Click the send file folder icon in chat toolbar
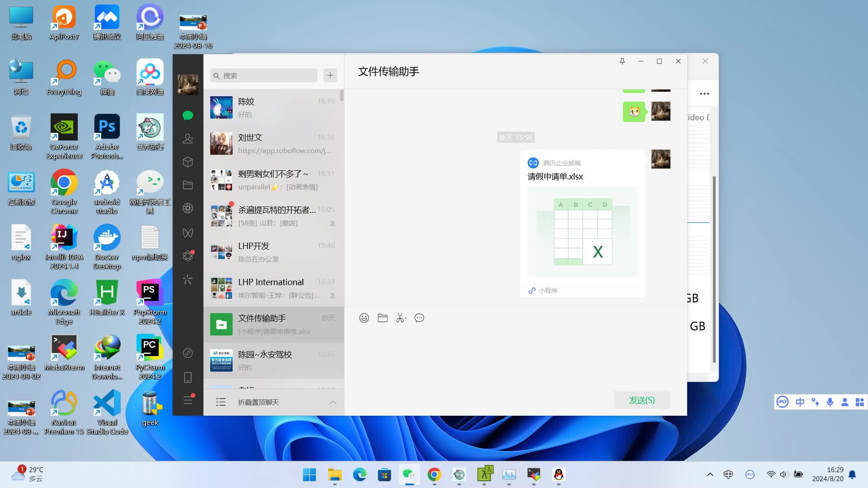 [382, 318]
